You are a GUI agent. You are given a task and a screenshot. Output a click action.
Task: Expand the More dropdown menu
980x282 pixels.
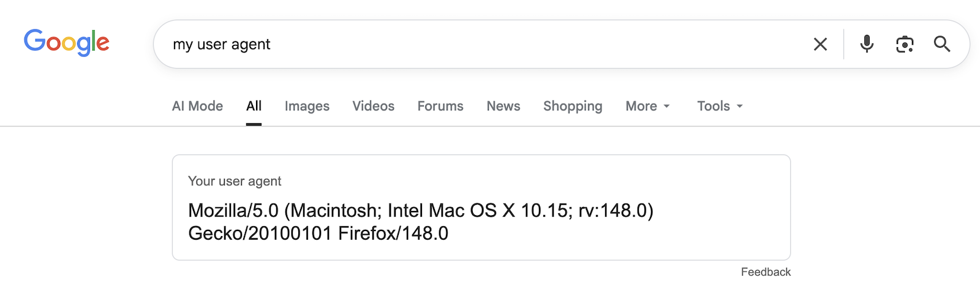(x=641, y=106)
